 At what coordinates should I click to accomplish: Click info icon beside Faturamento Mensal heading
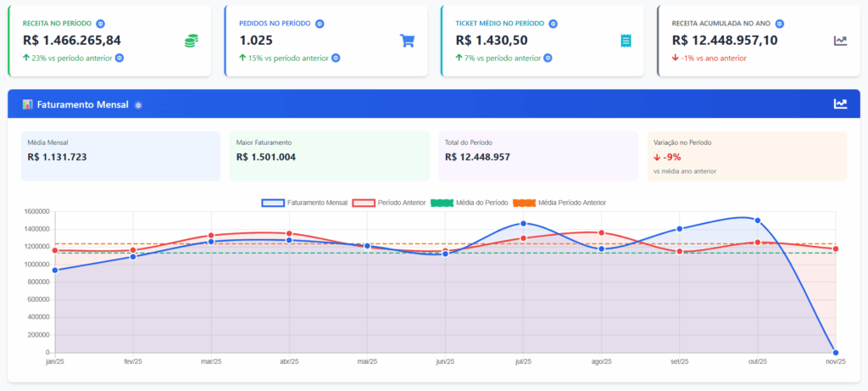coord(138,105)
